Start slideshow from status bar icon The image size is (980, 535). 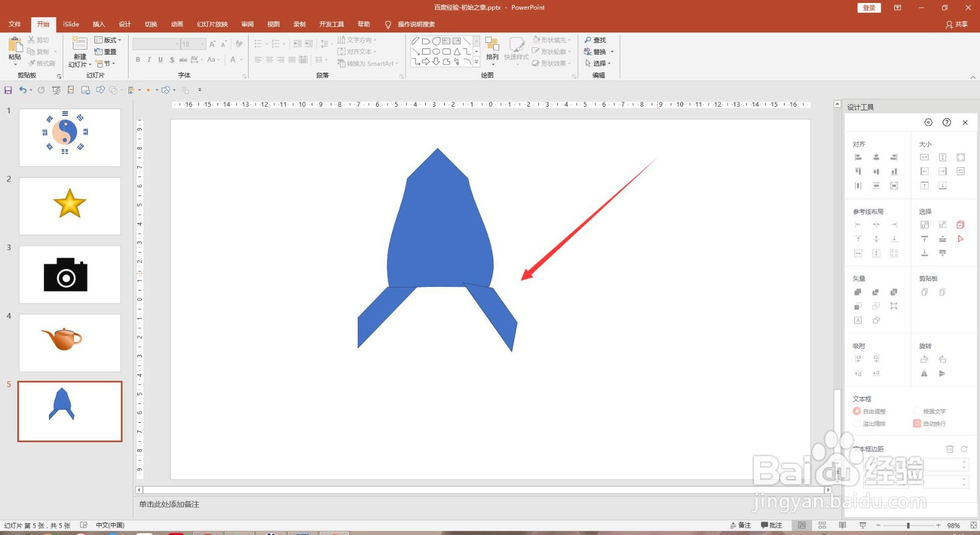862,525
